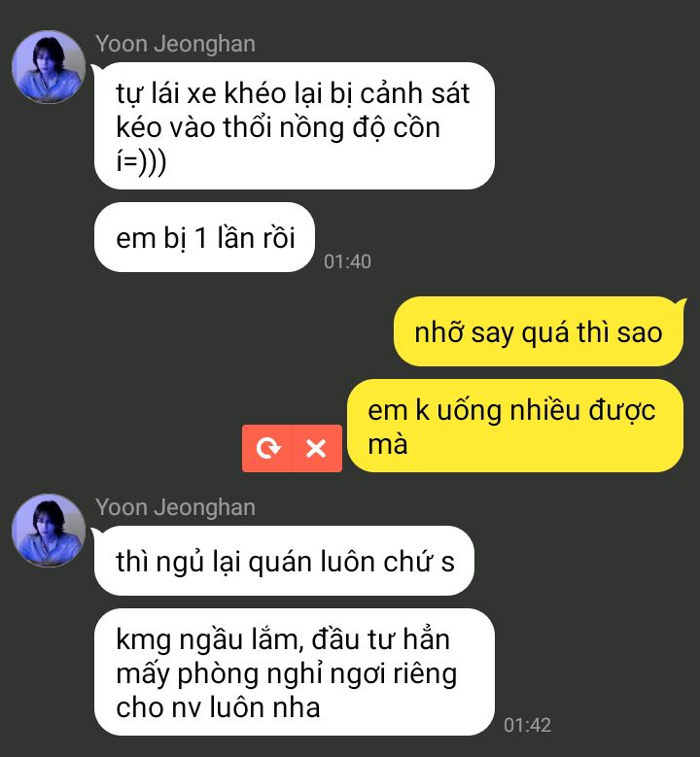Select bubble about phòng nghỉ ngơi riêng
The image size is (700, 757).
(295, 672)
